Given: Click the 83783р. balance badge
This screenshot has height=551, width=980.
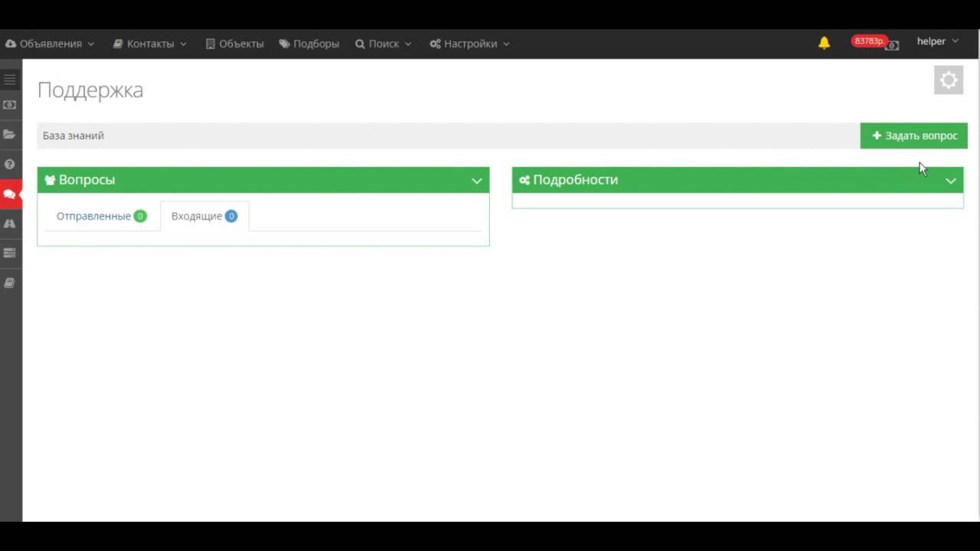Looking at the screenshot, I should (x=869, y=41).
